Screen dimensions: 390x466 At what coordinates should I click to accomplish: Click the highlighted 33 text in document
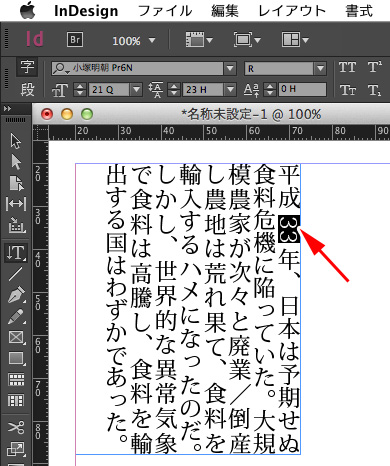pos(289,229)
